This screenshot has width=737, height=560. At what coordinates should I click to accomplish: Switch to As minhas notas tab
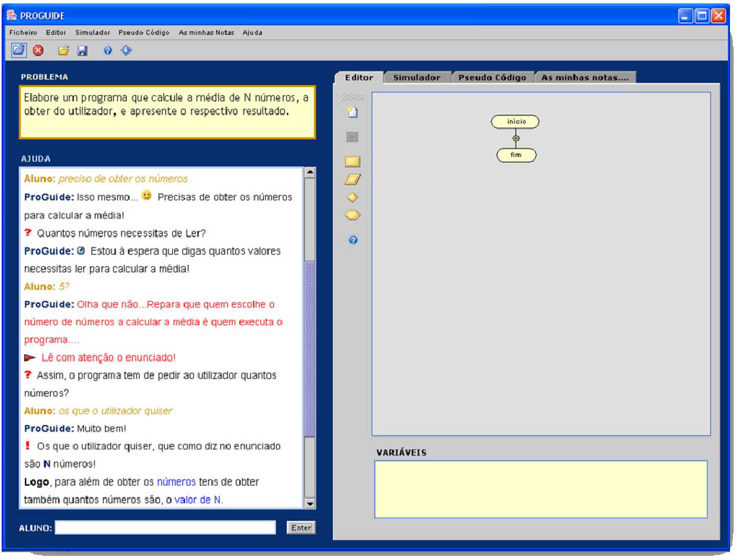pyautogui.click(x=585, y=78)
